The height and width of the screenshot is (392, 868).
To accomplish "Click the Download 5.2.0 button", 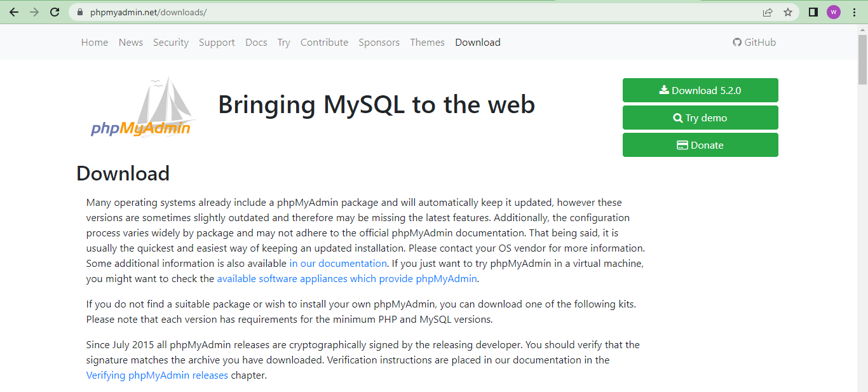I will [x=700, y=90].
